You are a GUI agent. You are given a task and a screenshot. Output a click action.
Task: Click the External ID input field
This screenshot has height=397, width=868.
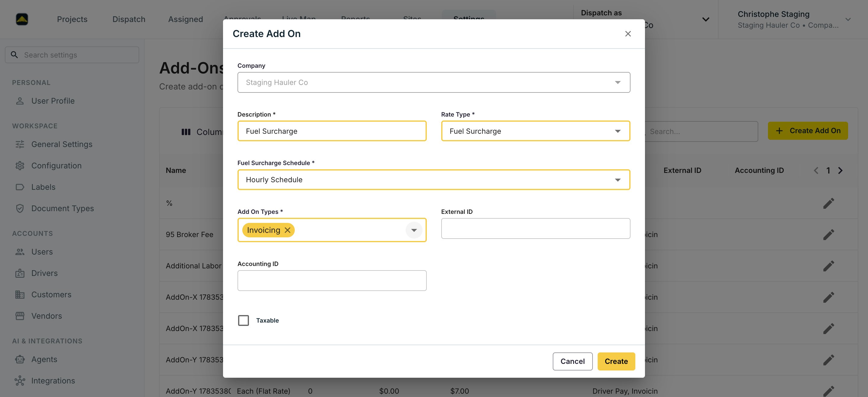click(x=536, y=228)
